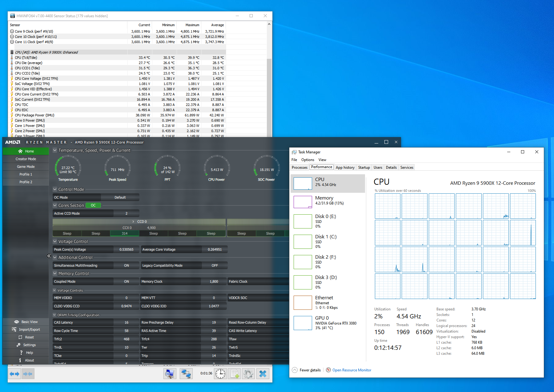
Task: Collapse Ryzen Master sidebar with double-chevron arrow
Action: [49, 256]
